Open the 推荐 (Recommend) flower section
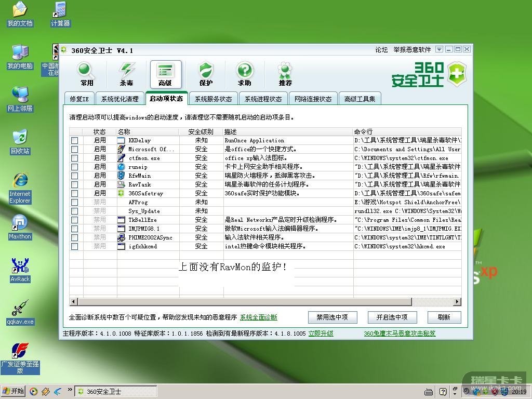The width and height of the screenshot is (532, 399). pos(285,74)
